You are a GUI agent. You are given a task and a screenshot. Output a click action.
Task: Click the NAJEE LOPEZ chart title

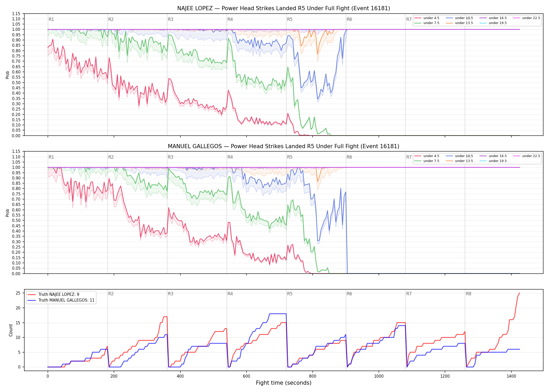point(284,8)
